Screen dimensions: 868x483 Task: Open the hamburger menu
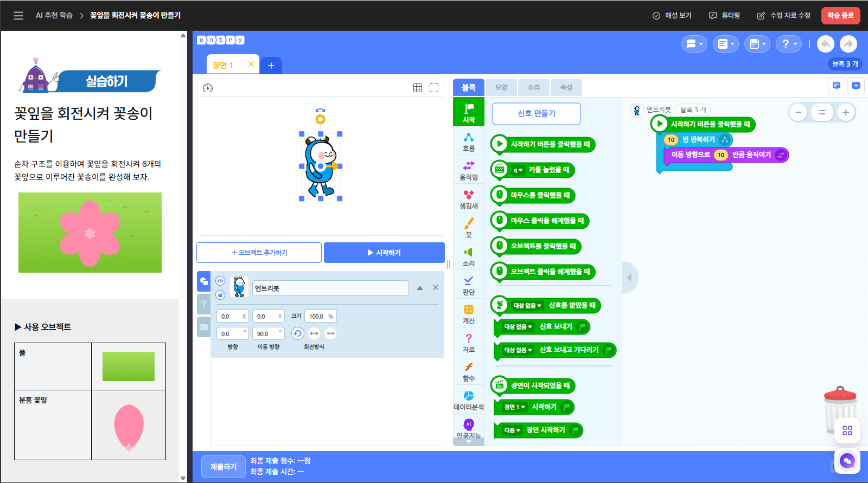pos(18,16)
